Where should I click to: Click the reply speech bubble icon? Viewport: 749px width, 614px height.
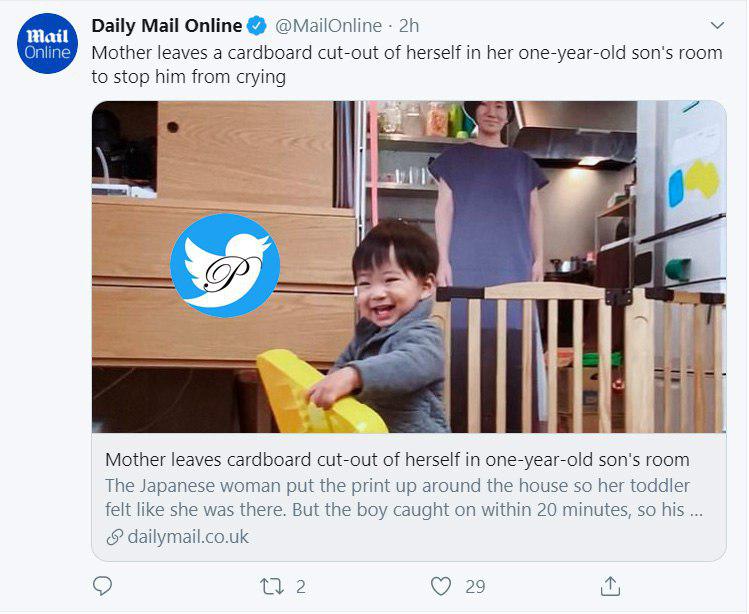coord(102,586)
